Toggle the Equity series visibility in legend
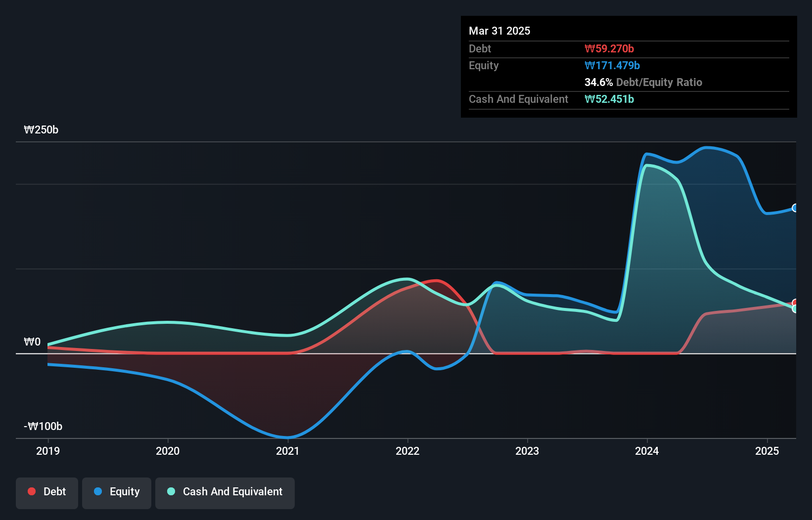812x520 pixels. pyautogui.click(x=117, y=492)
